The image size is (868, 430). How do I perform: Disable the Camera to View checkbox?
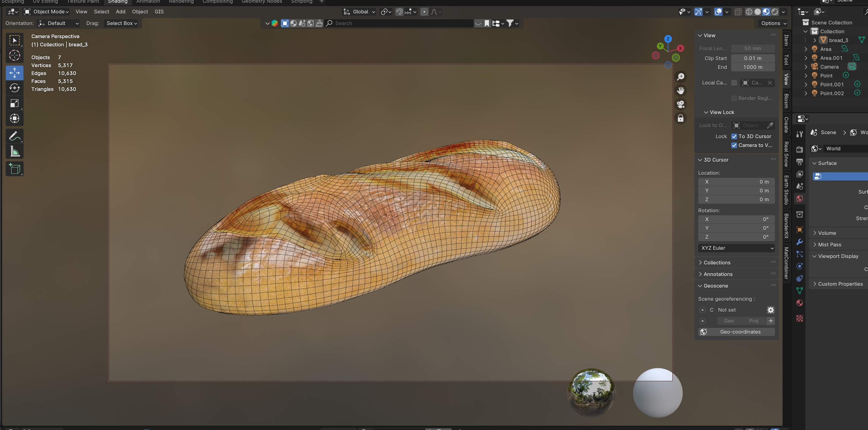pyautogui.click(x=734, y=145)
